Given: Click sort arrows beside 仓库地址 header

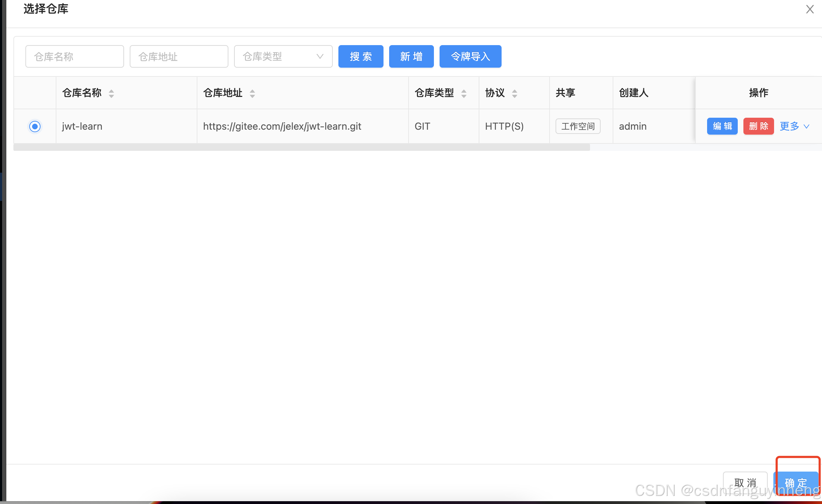Looking at the screenshot, I should coord(252,93).
